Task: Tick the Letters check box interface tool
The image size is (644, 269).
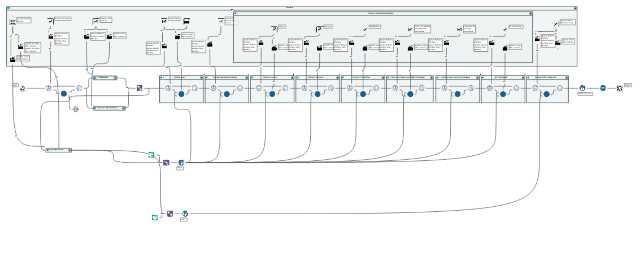Action: point(274,29)
